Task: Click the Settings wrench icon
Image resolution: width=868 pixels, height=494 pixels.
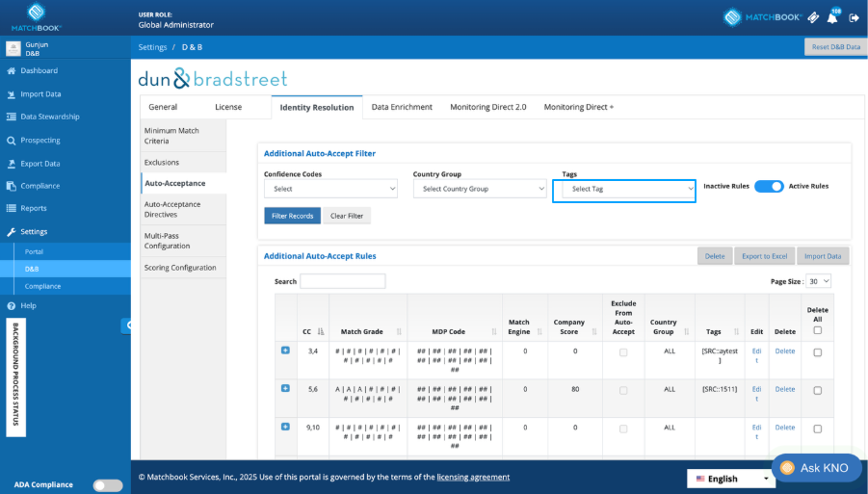Action: point(11,232)
